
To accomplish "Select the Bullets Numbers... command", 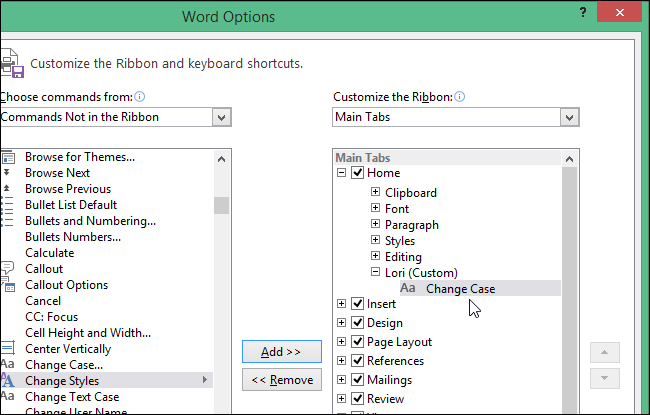I will 73,237.
